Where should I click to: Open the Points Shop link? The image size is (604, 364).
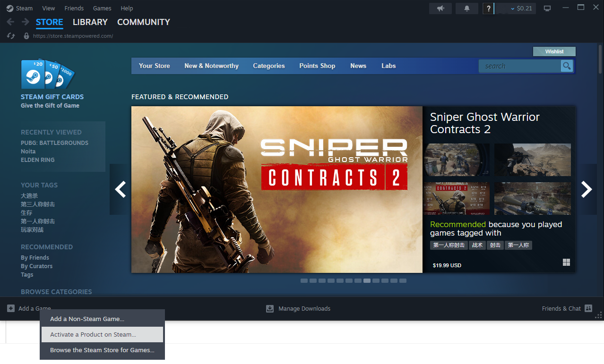click(317, 66)
